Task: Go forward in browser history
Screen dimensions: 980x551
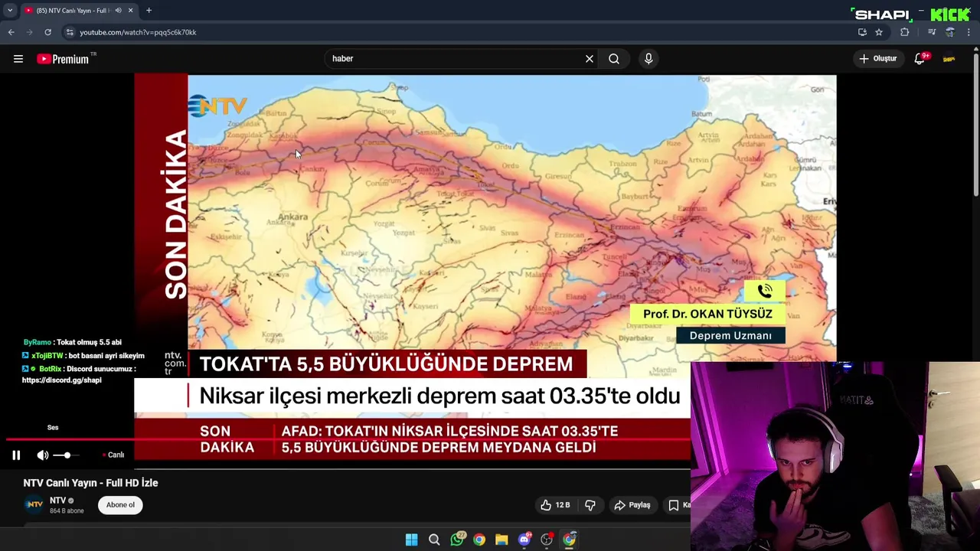Action: pyautogui.click(x=29, y=32)
